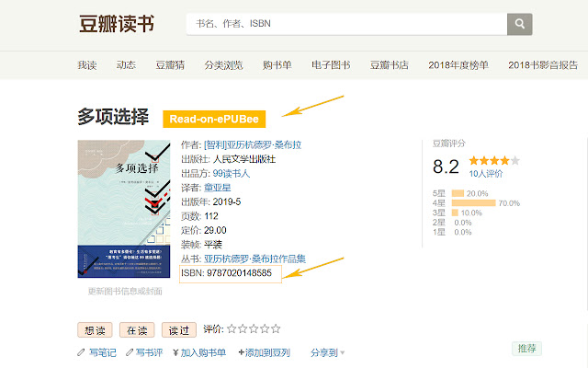Click 更新图书信息或封面 link
The image size is (588, 368).
pos(125,292)
